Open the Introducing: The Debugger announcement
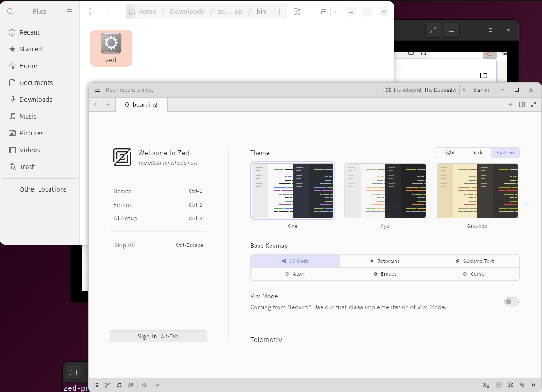 click(x=421, y=90)
